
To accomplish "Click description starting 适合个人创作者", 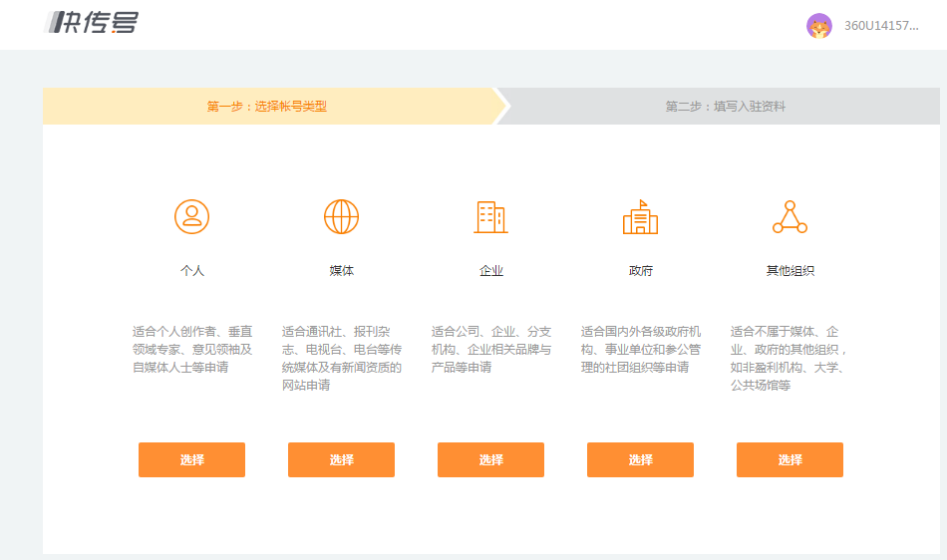I will point(192,350).
